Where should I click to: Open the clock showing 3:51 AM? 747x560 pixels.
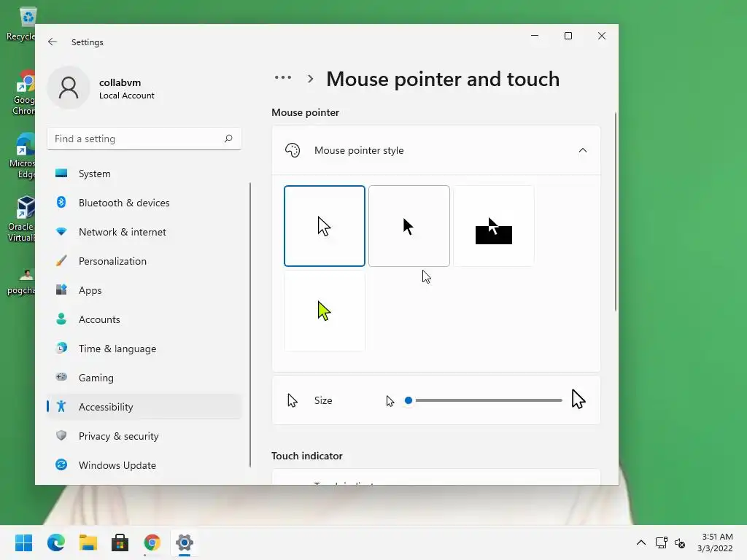tap(715, 542)
